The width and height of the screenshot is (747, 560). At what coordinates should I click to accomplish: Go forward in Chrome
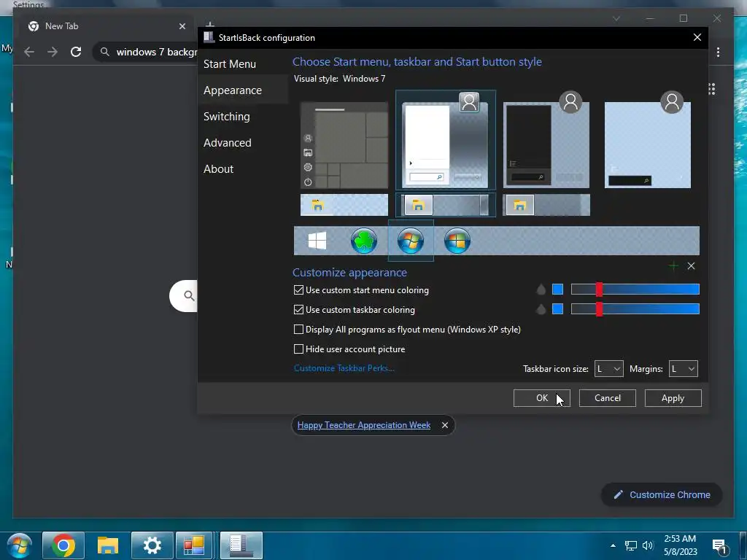53,52
